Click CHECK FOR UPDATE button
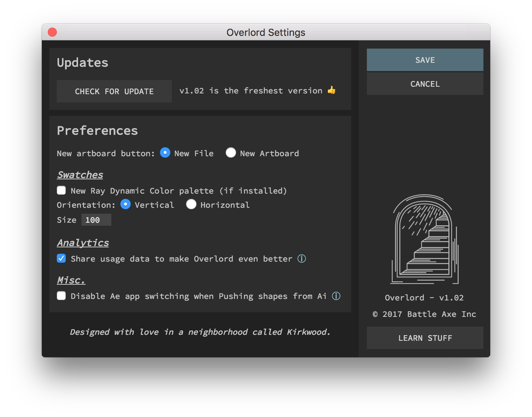 (x=114, y=91)
